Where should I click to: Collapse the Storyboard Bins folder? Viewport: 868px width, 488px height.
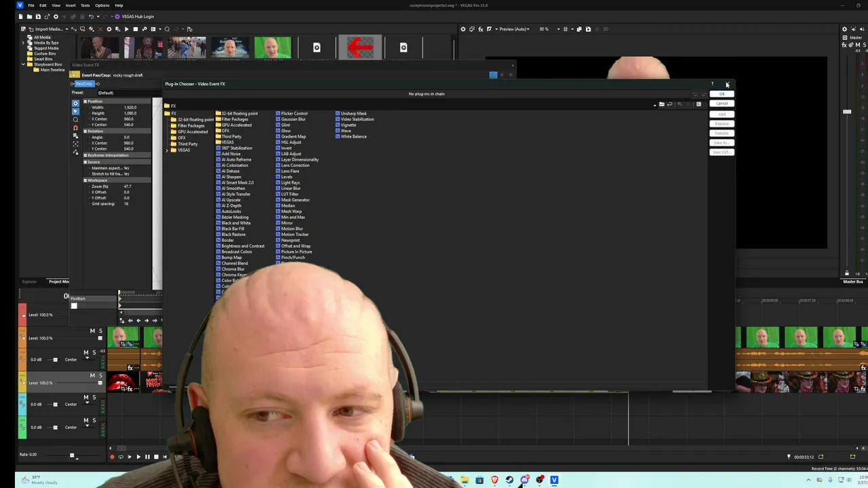point(23,64)
